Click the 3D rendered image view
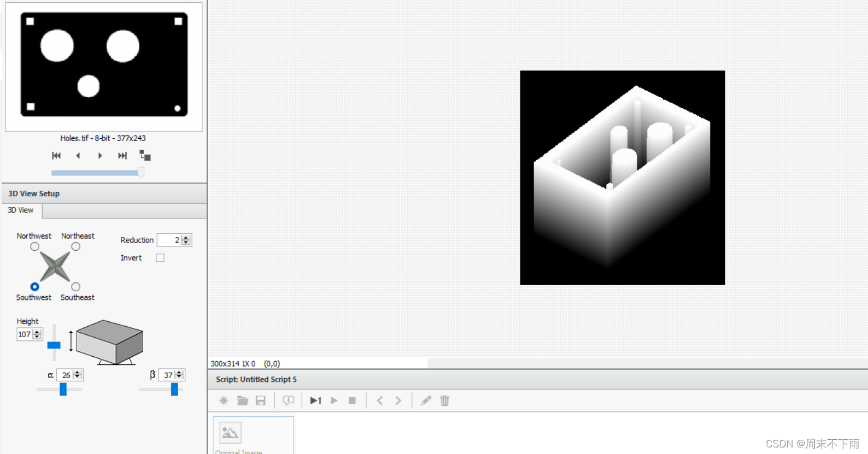Screen dimensions: 868x454 [623, 178]
